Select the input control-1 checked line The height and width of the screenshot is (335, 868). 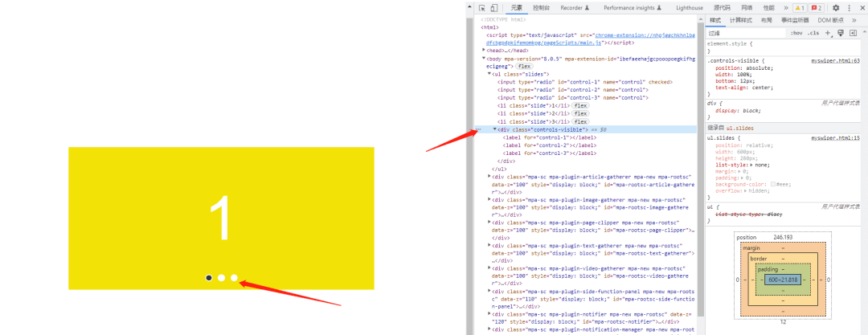[584, 82]
